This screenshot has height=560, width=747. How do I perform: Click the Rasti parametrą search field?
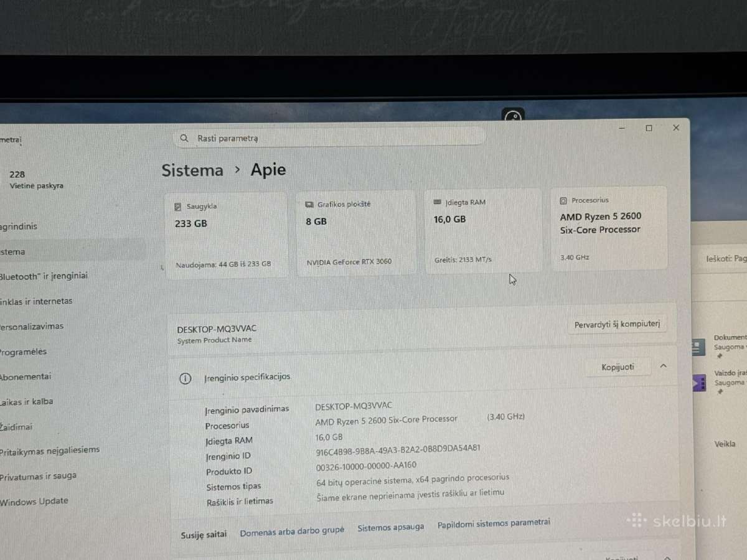coord(329,138)
